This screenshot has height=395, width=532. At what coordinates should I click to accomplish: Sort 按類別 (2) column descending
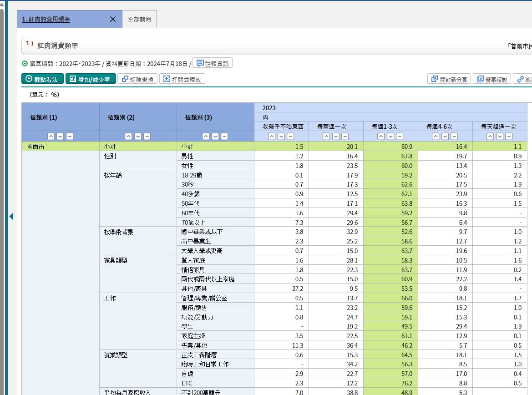point(138,137)
